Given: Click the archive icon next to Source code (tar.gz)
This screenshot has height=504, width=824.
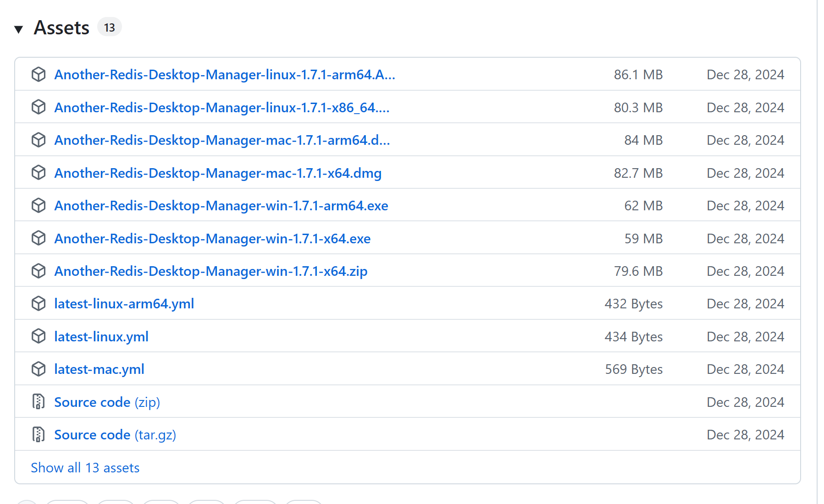Looking at the screenshot, I should pos(39,434).
